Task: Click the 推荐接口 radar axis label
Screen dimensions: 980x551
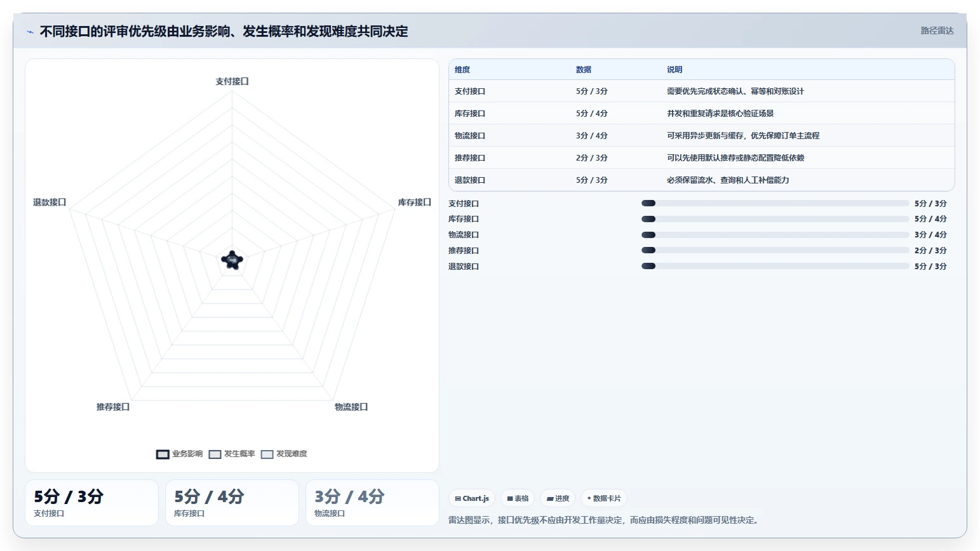Action: (x=113, y=407)
